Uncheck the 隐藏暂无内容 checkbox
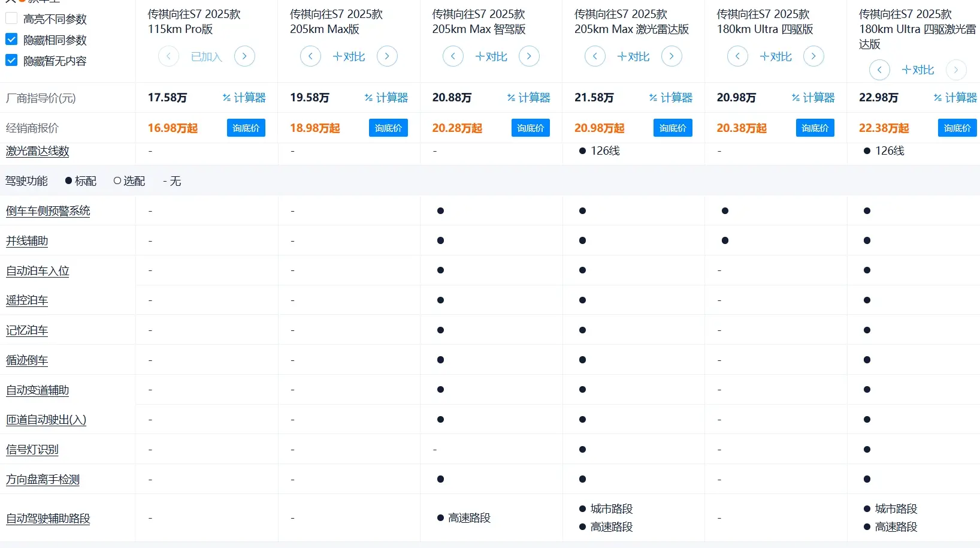This screenshot has height=548, width=980. pos(11,61)
